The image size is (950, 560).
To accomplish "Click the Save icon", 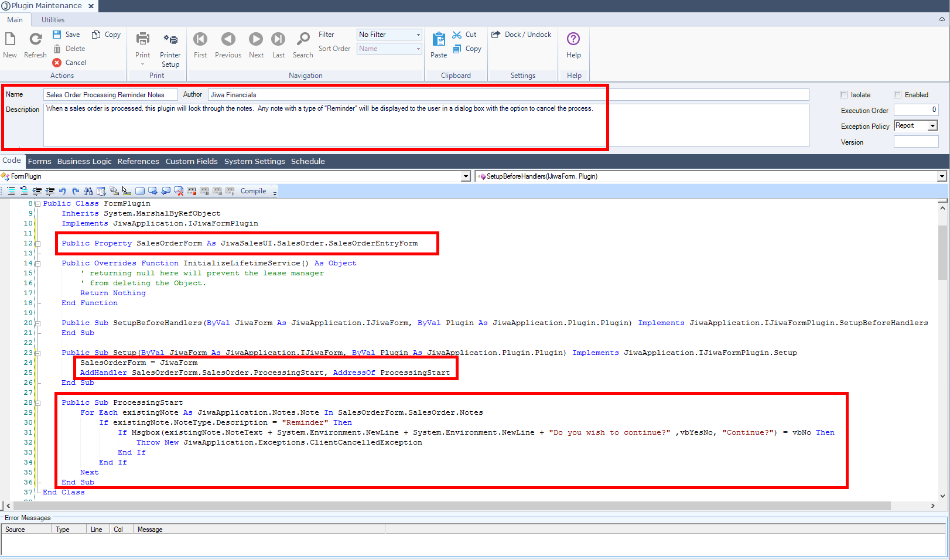I will (x=57, y=35).
